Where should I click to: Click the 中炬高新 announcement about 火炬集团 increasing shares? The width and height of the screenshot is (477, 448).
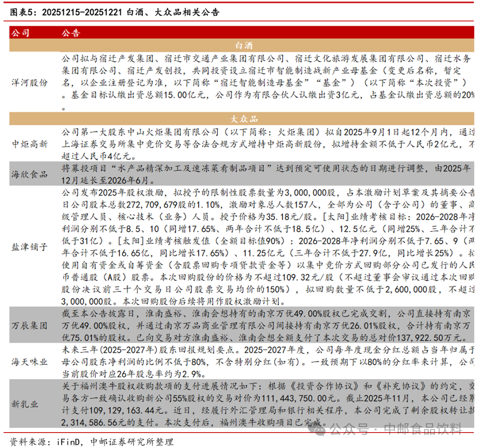pos(265,142)
